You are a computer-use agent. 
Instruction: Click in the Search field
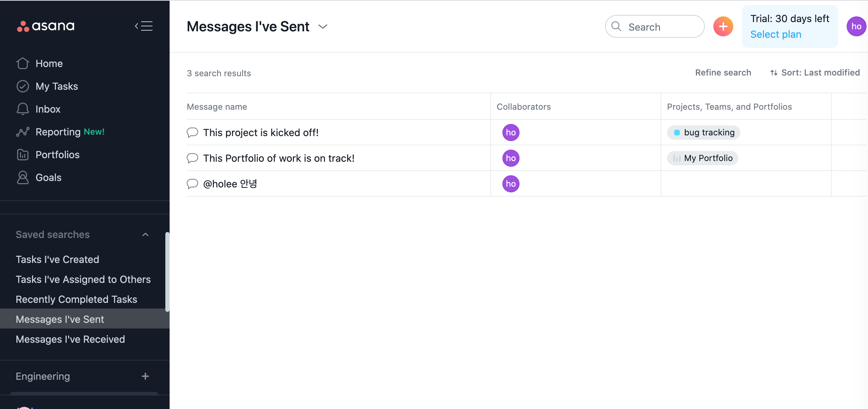tap(655, 27)
